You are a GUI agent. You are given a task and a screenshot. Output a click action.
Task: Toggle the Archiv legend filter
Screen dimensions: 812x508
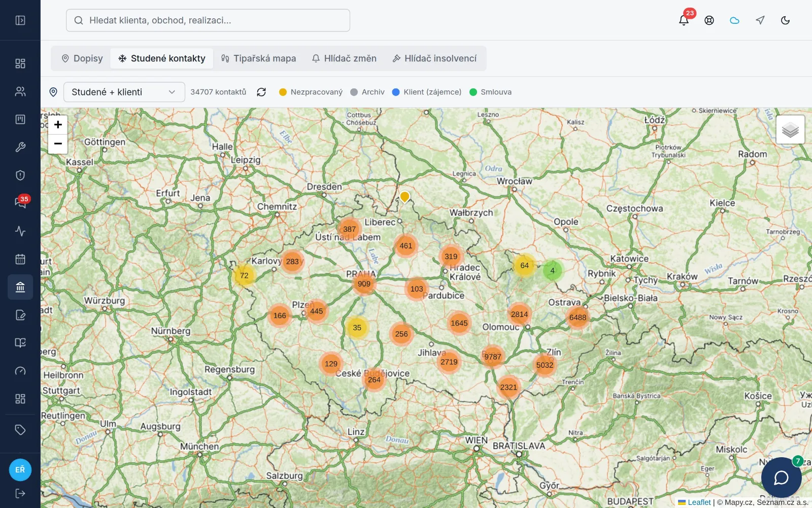click(367, 92)
